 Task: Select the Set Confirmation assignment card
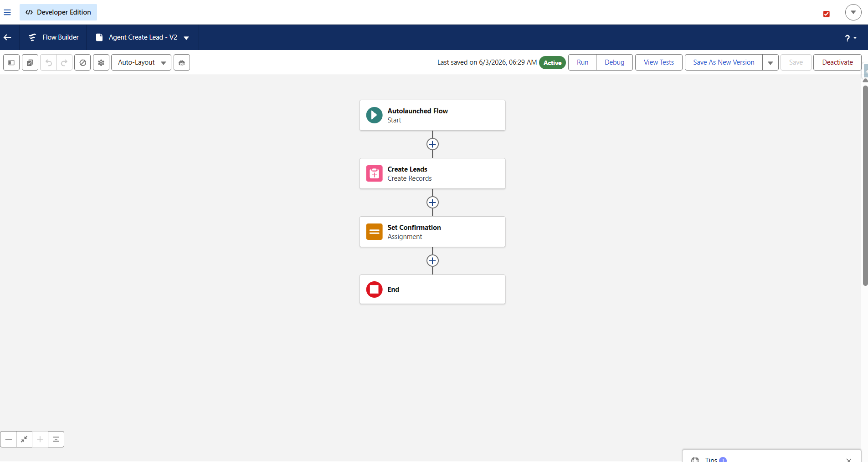click(x=432, y=232)
